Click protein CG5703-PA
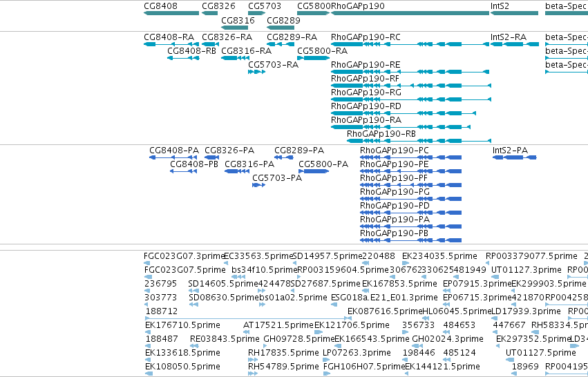Viewport: 588px width, 377px height. point(258,185)
